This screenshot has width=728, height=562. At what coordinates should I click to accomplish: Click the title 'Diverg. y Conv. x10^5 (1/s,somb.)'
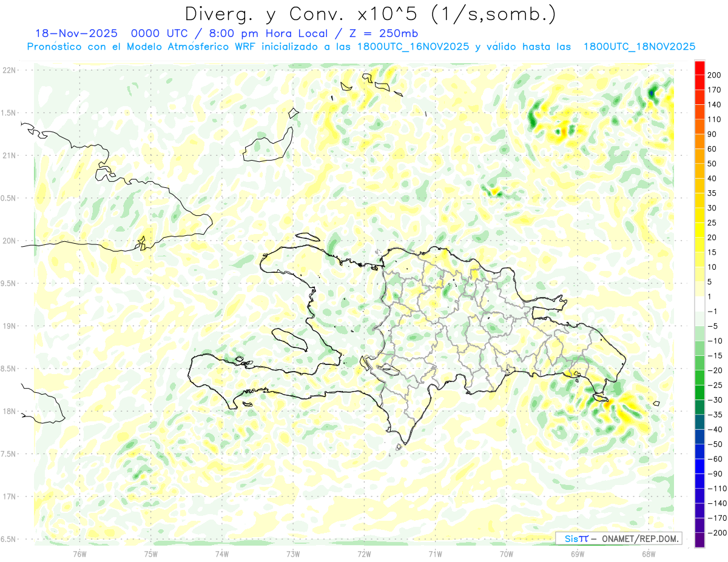[370, 14]
